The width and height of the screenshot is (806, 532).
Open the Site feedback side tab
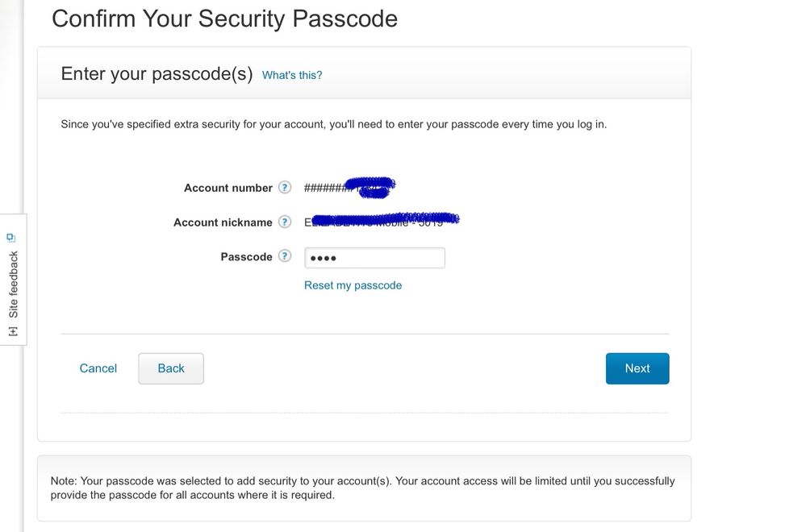tap(13, 284)
